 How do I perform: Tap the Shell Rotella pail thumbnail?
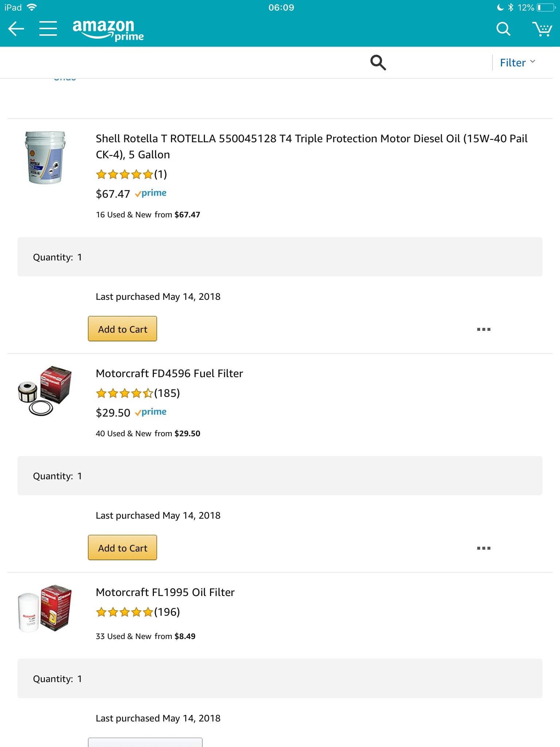(45, 158)
